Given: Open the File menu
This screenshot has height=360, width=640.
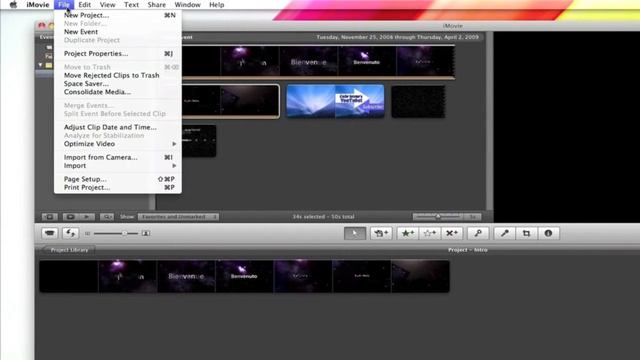Looking at the screenshot, I should point(64,5).
